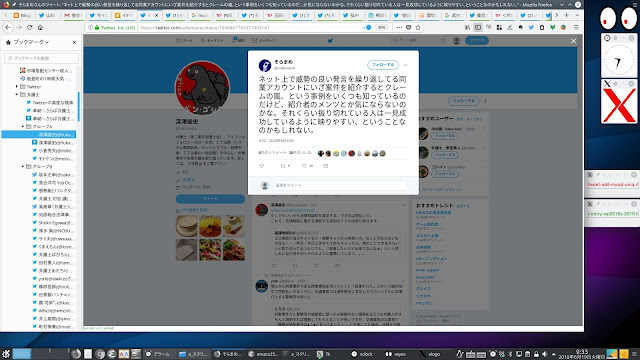Screen dimensions: 640x360
Task: Expand the Twitter bookmark folder
Action: [17, 87]
